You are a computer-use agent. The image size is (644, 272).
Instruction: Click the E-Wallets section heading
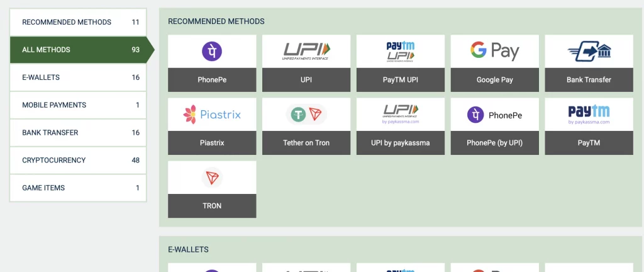click(188, 249)
